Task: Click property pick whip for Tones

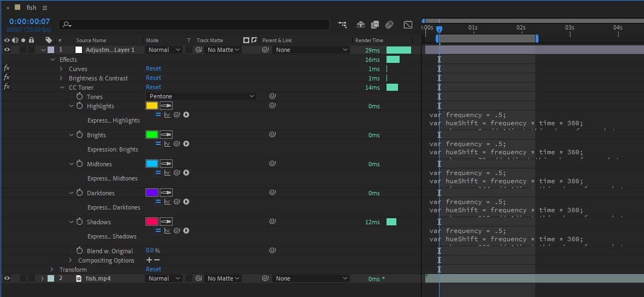Action: [272, 96]
